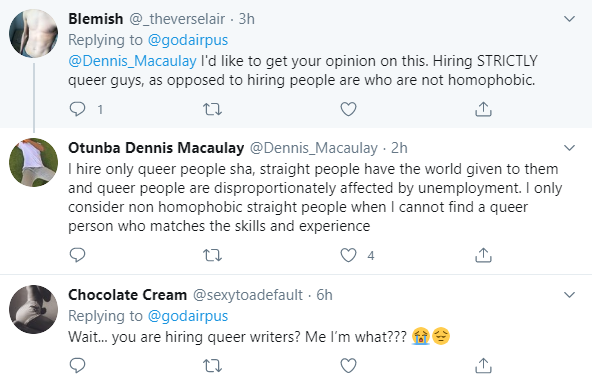Like Otunba Dennis Macaulay's tweet
This screenshot has height=383, width=592.
pyautogui.click(x=348, y=255)
